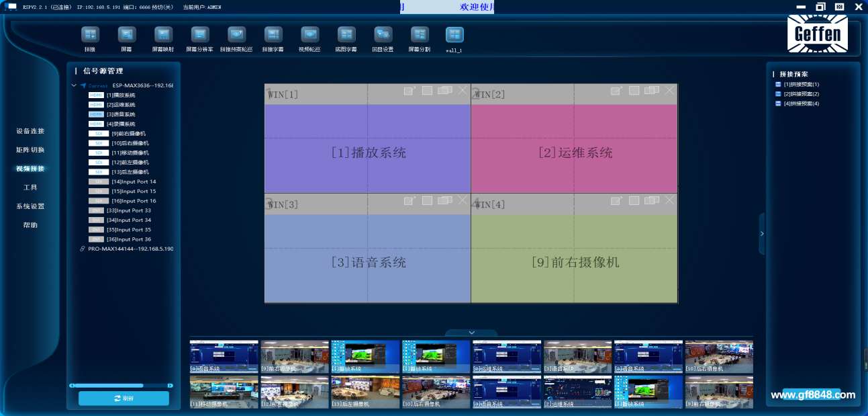Viewport: 868px width, 416px height.
Task: Select the wall_1 screen wall icon
Action: coord(454,35)
